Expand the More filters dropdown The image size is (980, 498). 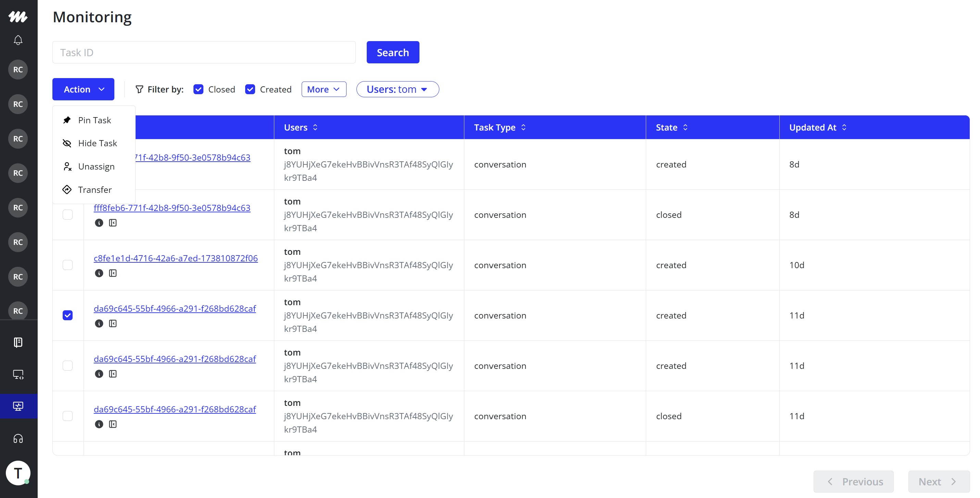[x=324, y=89]
